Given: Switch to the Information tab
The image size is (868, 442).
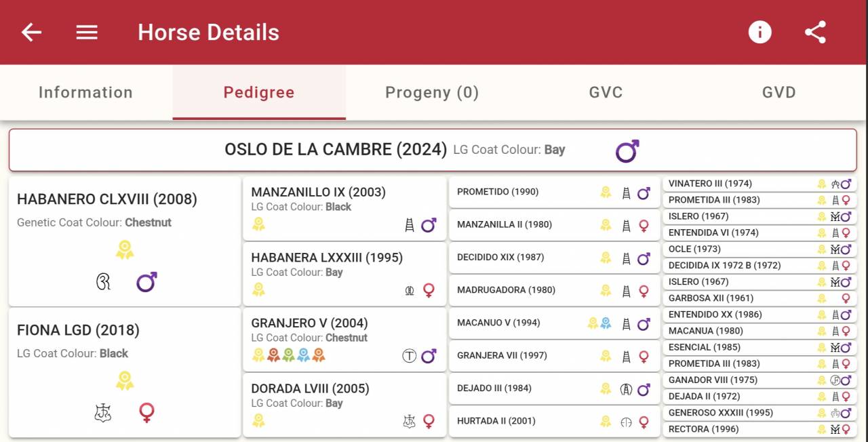Looking at the screenshot, I should pyautogui.click(x=85, y=93).
